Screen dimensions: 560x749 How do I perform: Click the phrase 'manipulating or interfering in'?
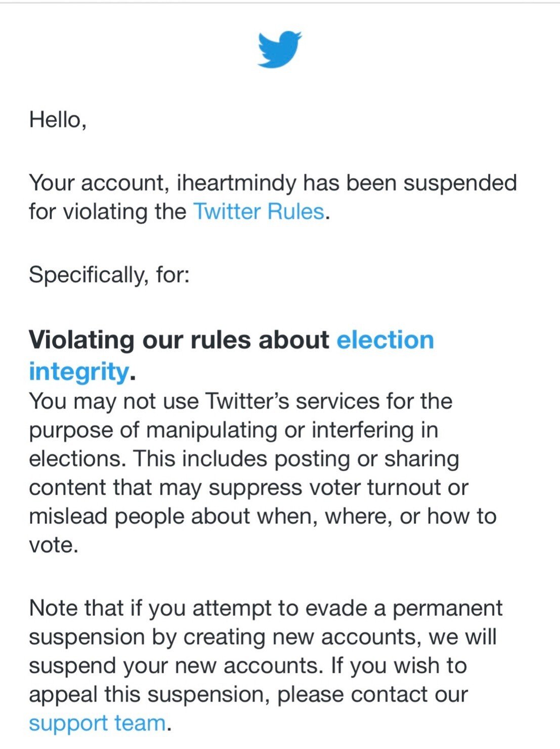click(x=292, y=430)
